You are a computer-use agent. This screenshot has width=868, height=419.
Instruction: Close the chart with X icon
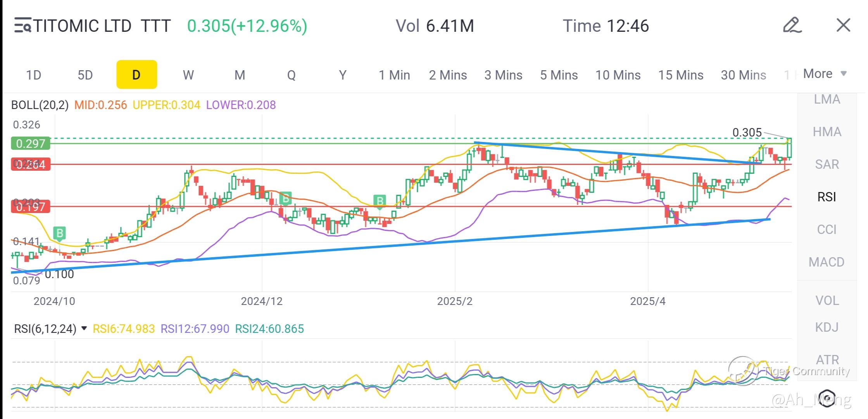843,26
